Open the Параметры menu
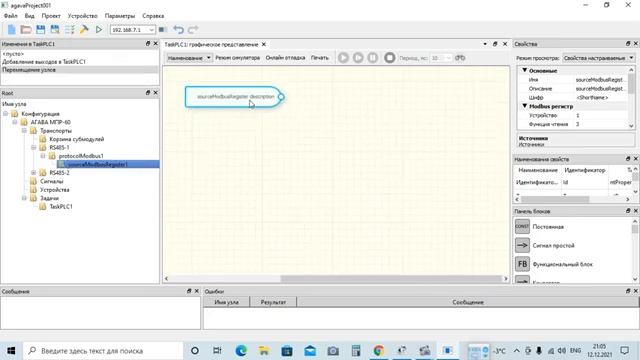This screenshot has width=640, height=360. (x=120, y=16)
